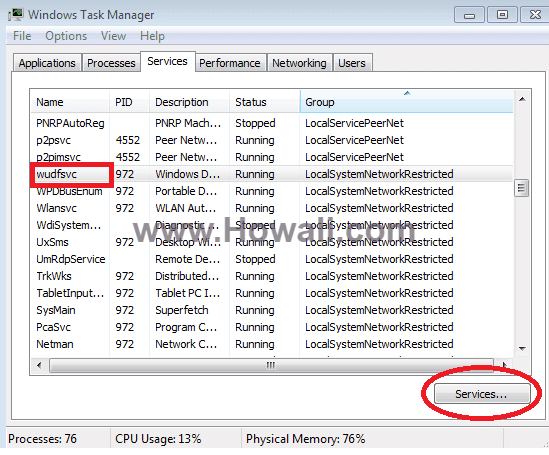549x455 pixels.
Task: Click the Services... button
Action: (x=482, y=394)
